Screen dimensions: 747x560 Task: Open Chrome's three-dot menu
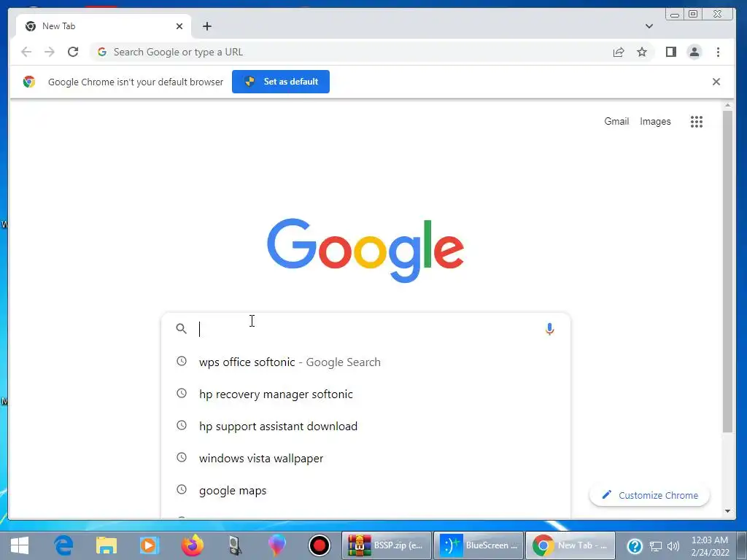pyautogui.click(x=718, y=52)
